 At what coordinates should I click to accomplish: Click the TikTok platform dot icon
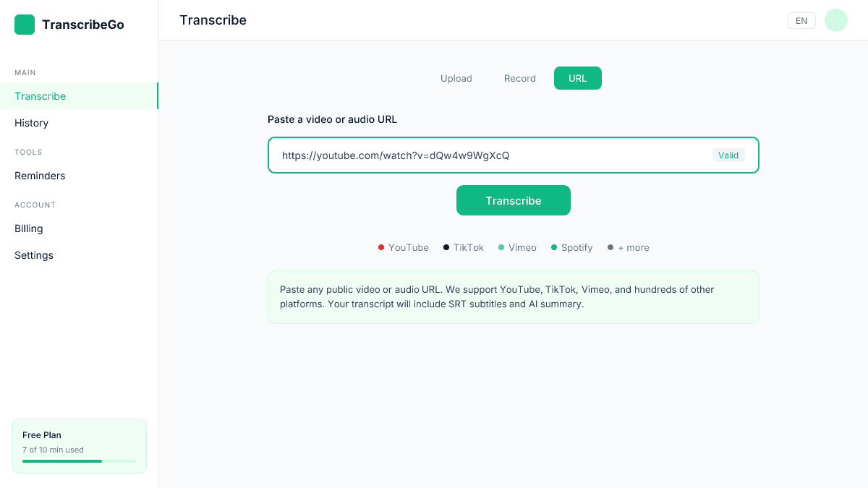coord(445,247)
